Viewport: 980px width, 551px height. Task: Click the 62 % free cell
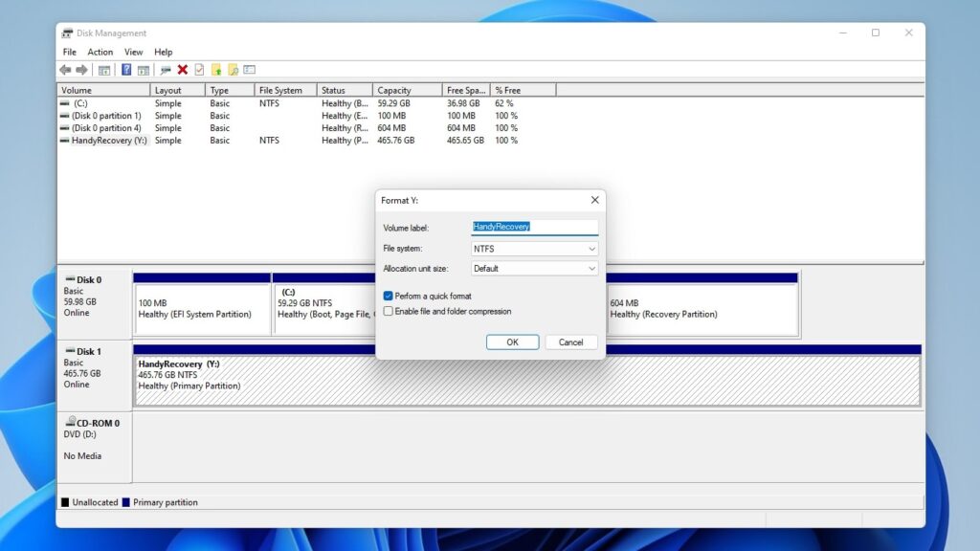tap(503, 103)
